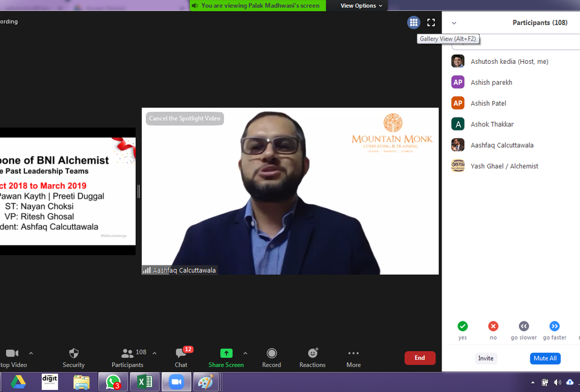The width and height of the screenshot is (580, 392).
Task: Select the green 'yes' feedback icon
Action: [462, 326]
